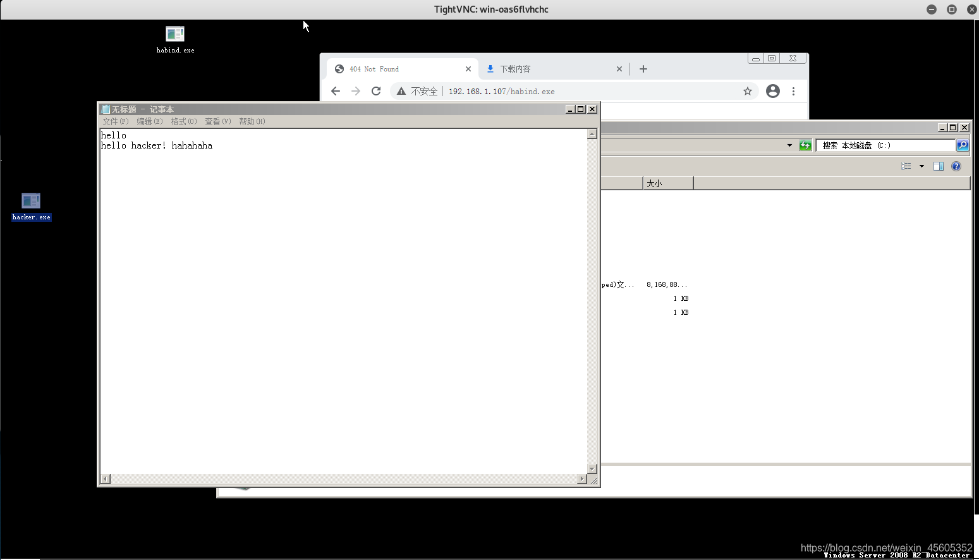Viewport: 979px width, 560px height.
Task: Click text line 'hello hacker! hahahaha'
Action: pos(157,145)
